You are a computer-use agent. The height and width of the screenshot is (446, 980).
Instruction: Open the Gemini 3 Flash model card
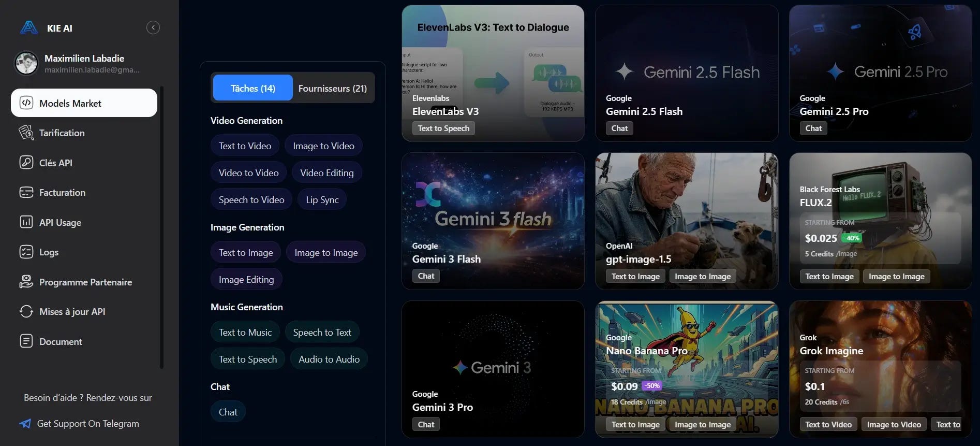coord(493,221)
